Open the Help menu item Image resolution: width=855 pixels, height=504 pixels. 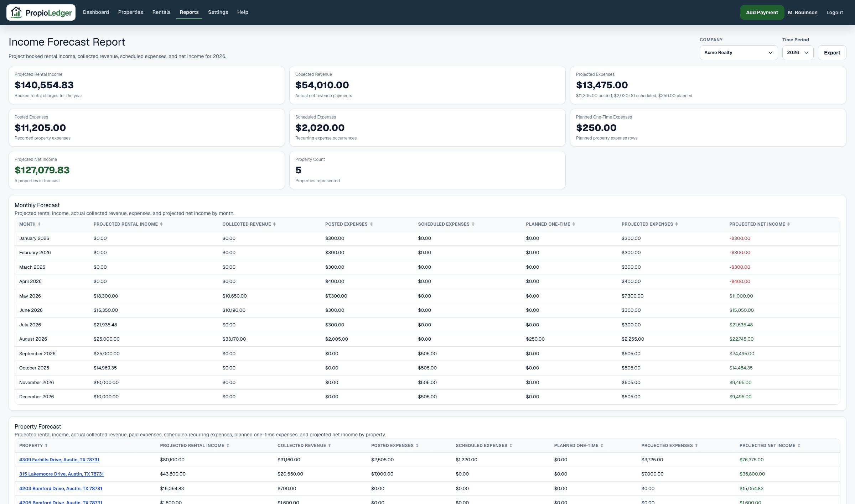pos(243,12)
